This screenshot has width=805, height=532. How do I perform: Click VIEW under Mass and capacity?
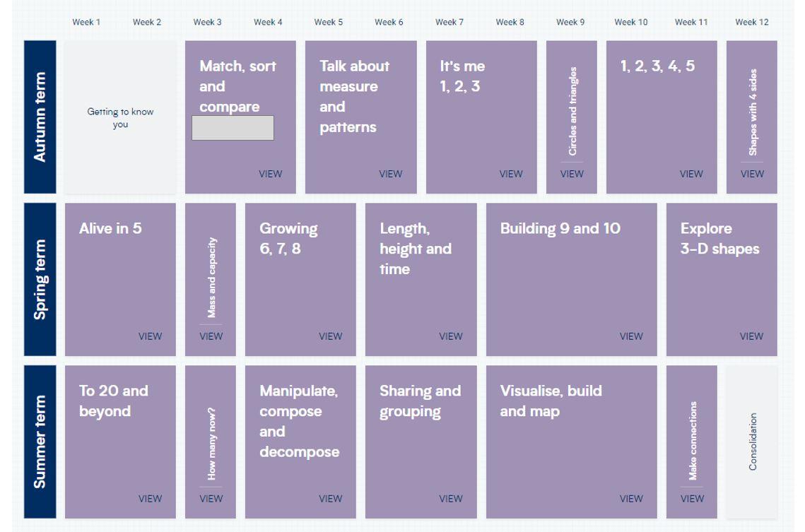(211, 336)
